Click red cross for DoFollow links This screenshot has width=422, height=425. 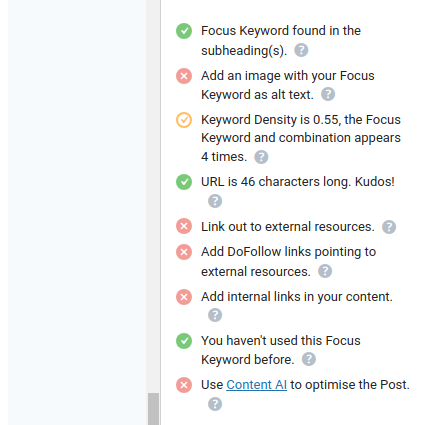pos(184,252)
